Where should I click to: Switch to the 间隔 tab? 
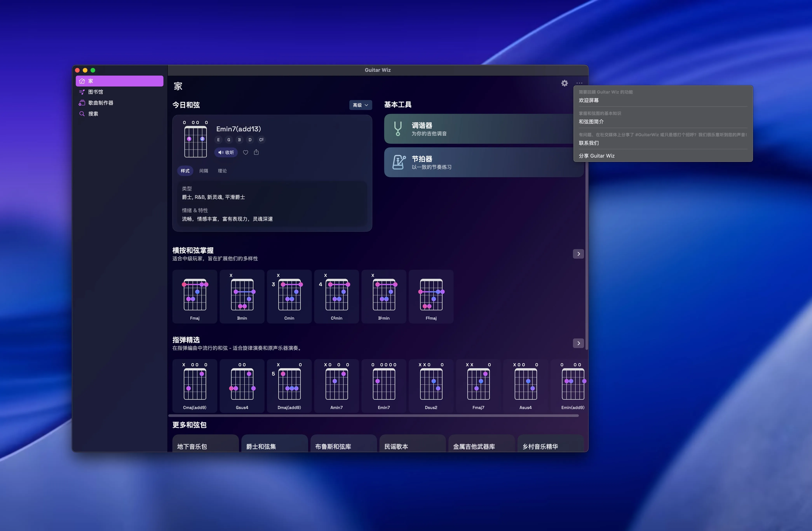click(204, 171)
